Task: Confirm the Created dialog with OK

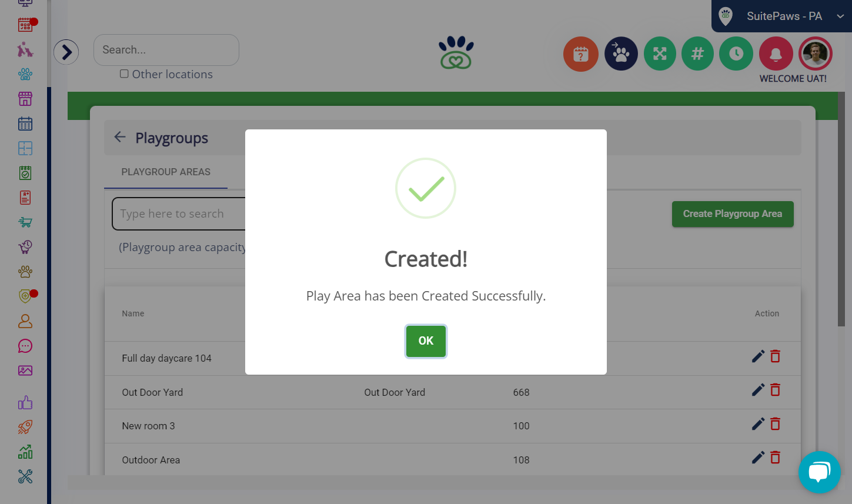Action: pyautogui.click(x=426, y=341)
